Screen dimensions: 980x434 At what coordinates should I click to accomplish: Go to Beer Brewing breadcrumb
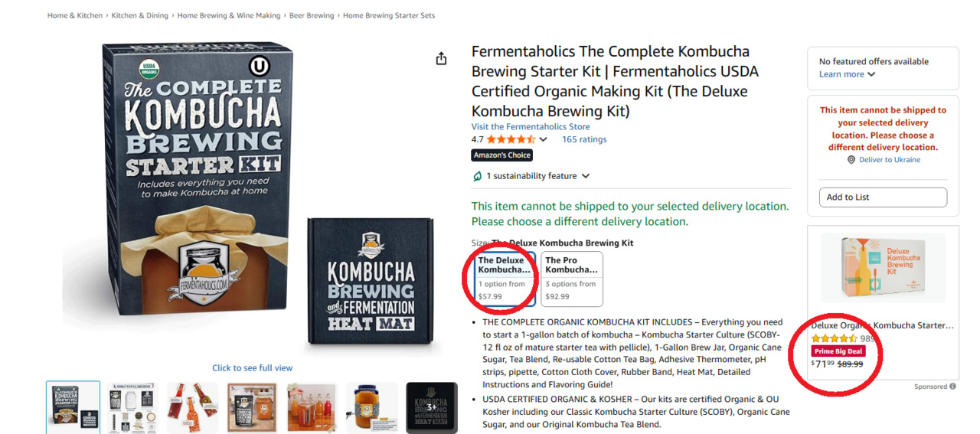[309, 15]
